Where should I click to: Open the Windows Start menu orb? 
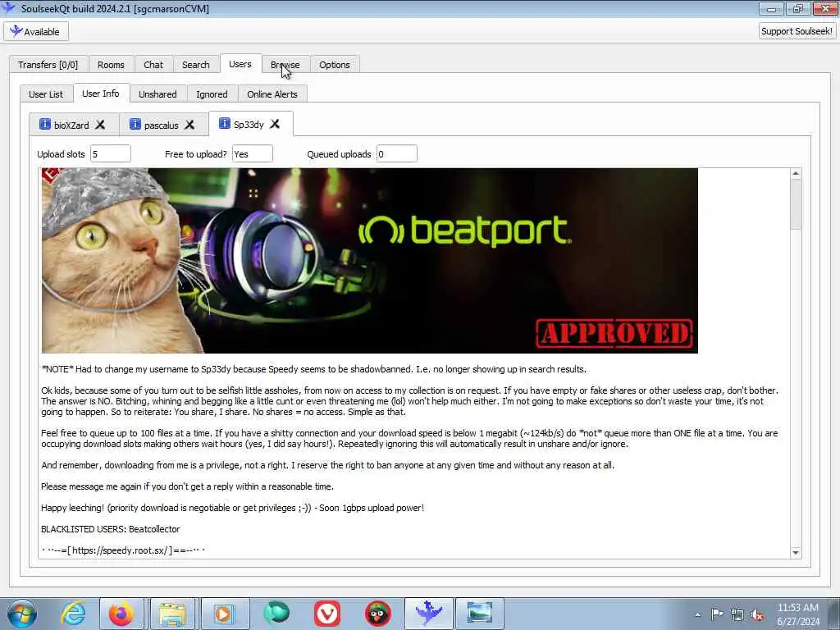[22, 614]
